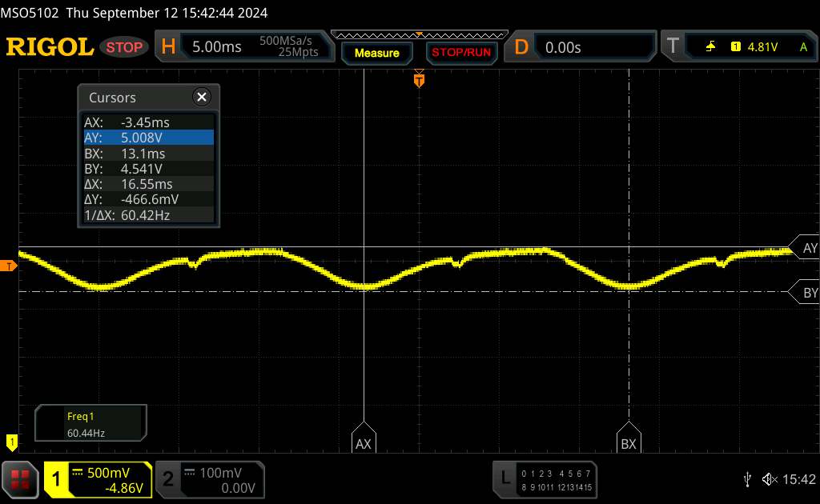Click the USB device status icon

click(747, 478)
